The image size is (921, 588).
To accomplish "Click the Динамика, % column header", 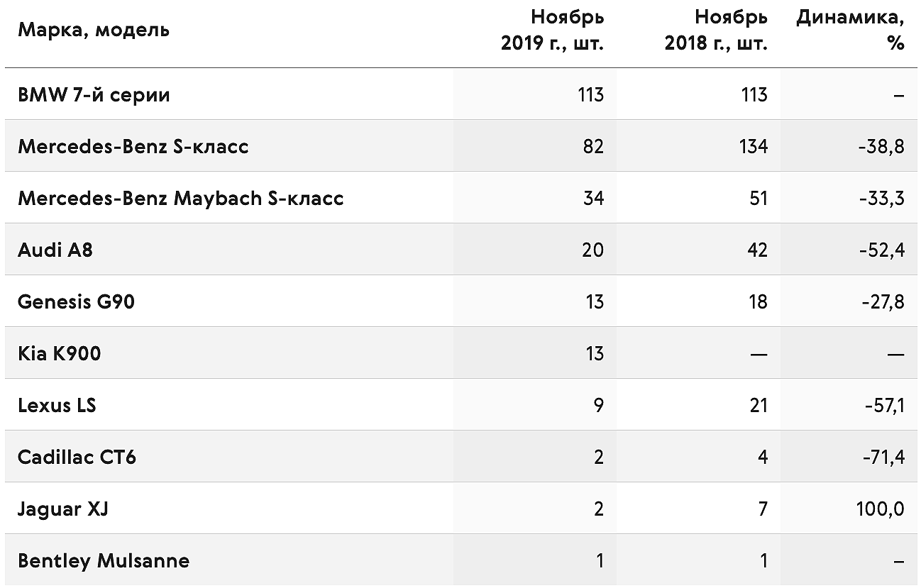I will click(x=850, y=30).
